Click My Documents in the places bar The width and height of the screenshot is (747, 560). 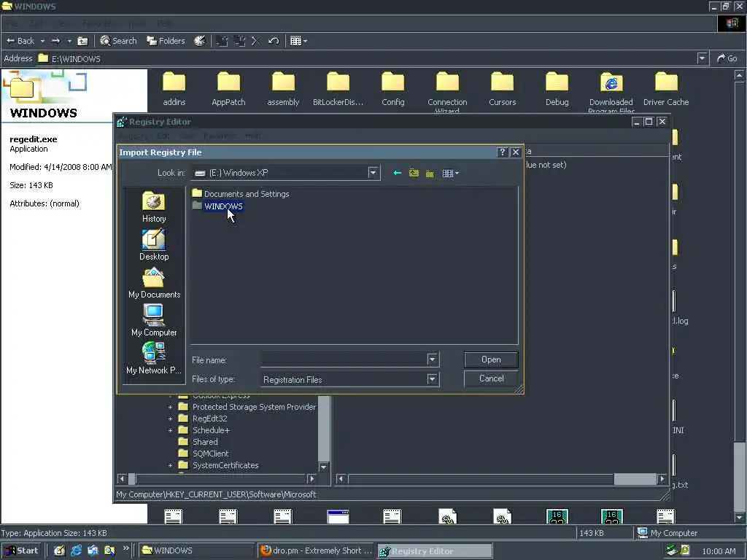pos(154,283)
